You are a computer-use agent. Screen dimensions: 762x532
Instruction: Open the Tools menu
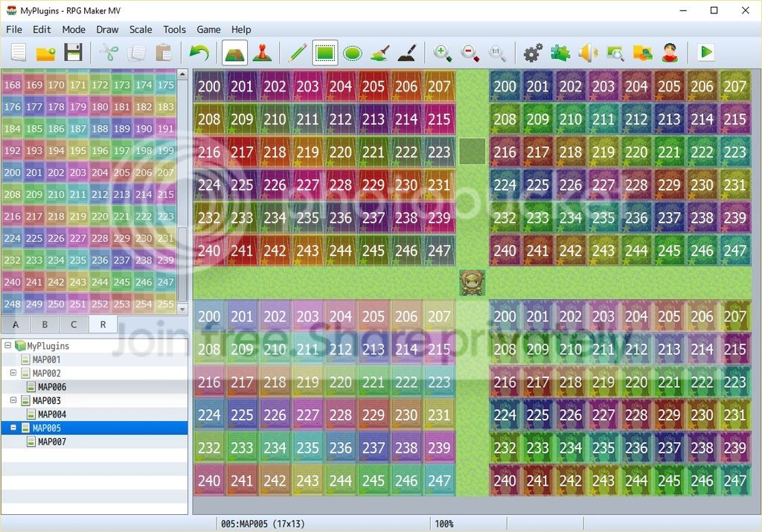174,30
